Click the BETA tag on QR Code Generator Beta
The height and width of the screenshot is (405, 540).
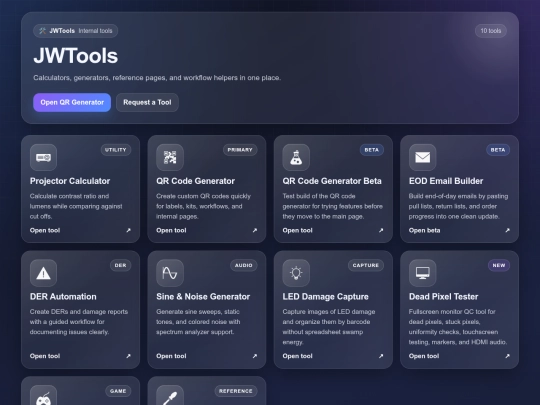(372, 150)
